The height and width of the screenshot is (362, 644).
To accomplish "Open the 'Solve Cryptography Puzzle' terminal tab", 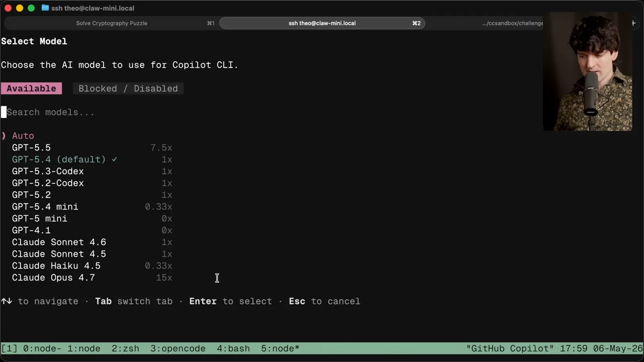I will click(111, 23).
